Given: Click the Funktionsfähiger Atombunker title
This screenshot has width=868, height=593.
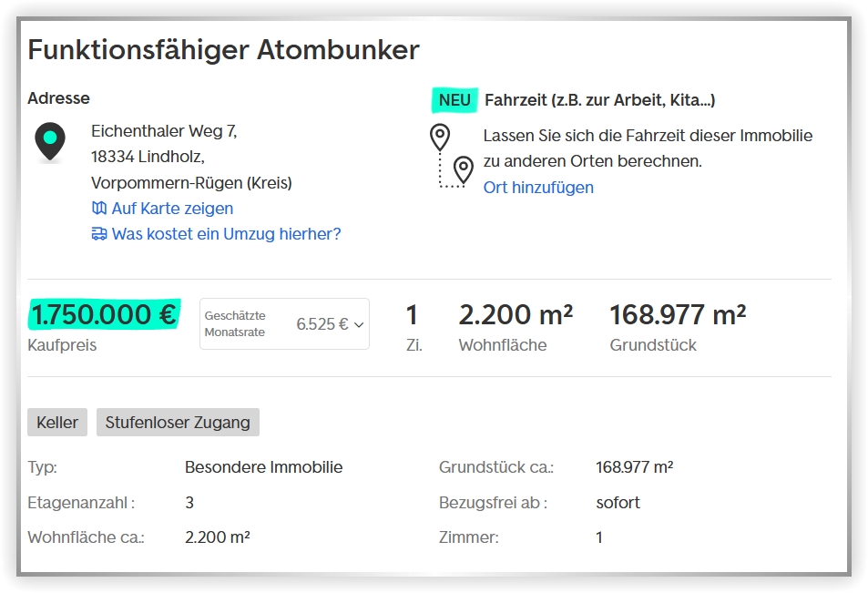Looking at the screenshot, I should tap(223, 49).
